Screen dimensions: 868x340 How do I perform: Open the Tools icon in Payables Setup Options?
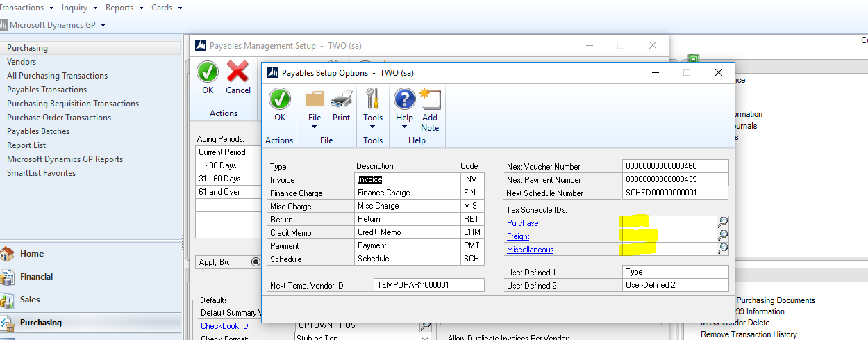pos(373,99)
